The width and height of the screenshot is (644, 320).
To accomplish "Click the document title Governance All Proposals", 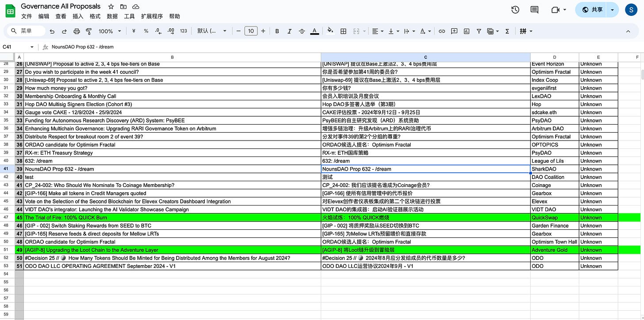I will point(61,6).
